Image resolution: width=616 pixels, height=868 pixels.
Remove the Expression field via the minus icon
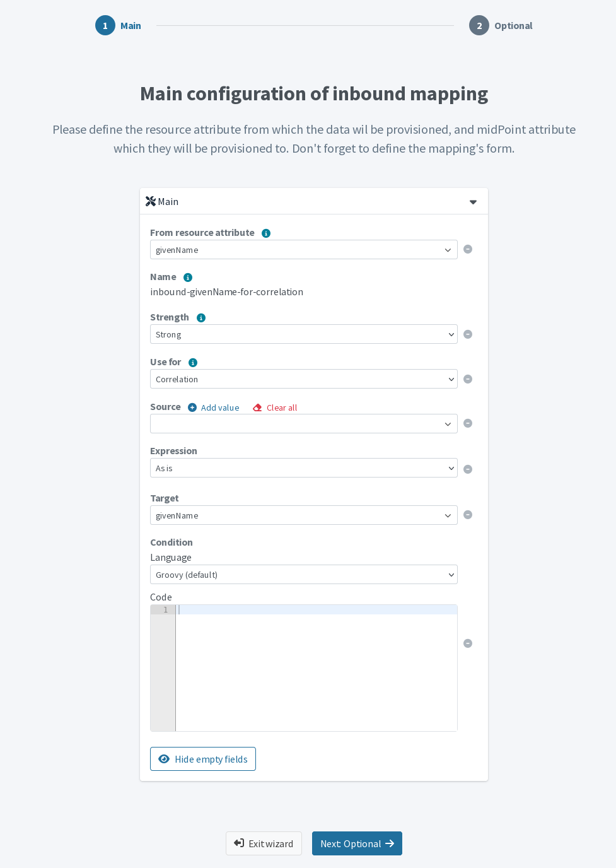[468, 469]
